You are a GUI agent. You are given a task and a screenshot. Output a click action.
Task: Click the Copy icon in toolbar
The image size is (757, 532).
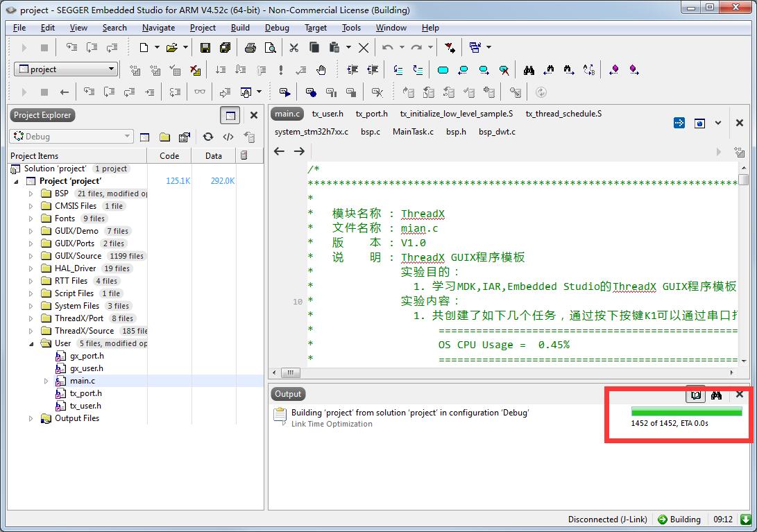coord(314,47)
